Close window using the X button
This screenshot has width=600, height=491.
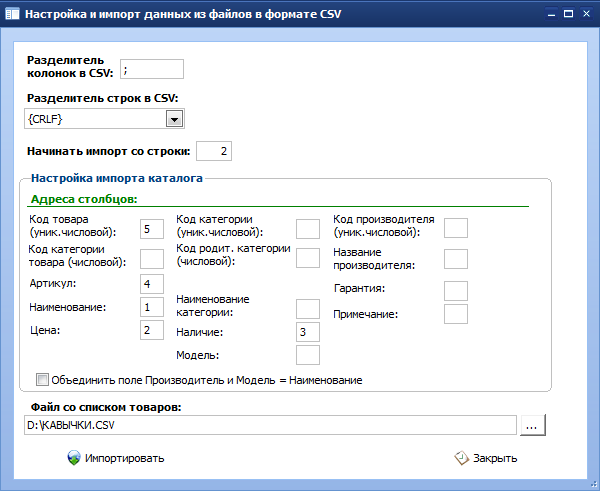coord(586,14)
